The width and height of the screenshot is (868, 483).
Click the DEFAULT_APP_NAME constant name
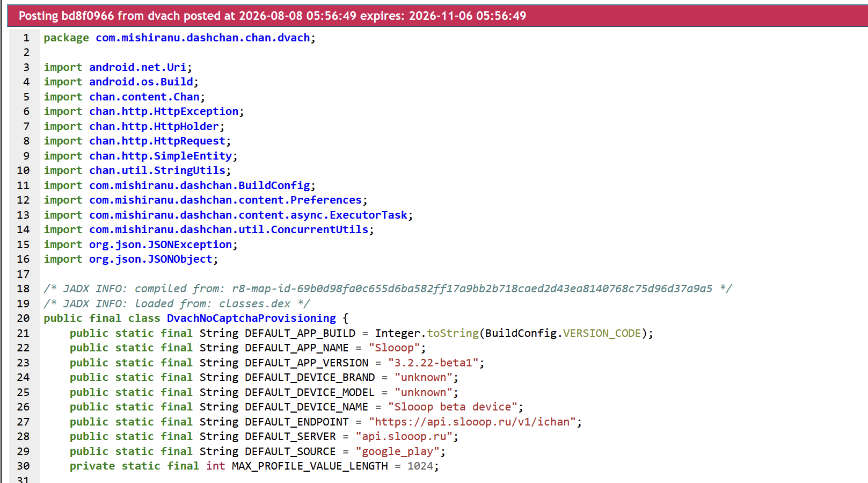[x=297, y=348]
